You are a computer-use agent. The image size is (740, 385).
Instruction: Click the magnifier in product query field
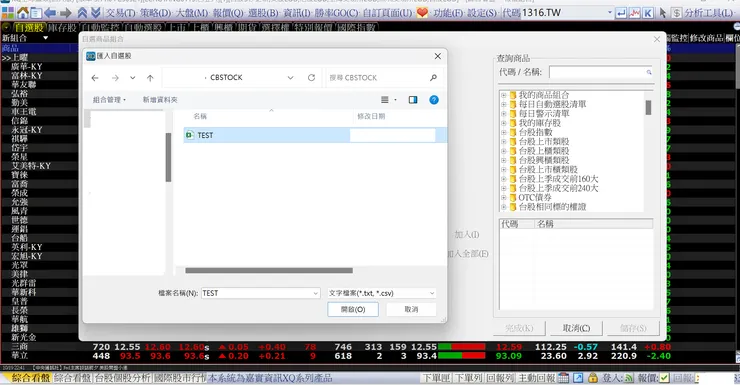tap(649, 72)
